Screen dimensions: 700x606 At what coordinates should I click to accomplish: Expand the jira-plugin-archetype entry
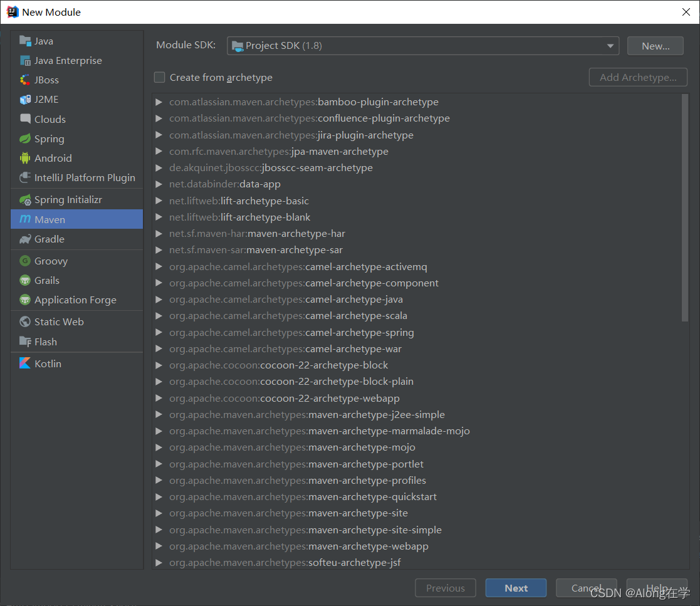tap(159, 135)
